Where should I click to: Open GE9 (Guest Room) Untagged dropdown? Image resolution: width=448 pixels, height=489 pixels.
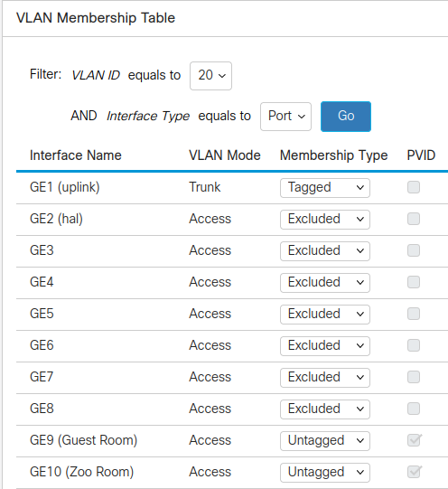click(325, 441)
